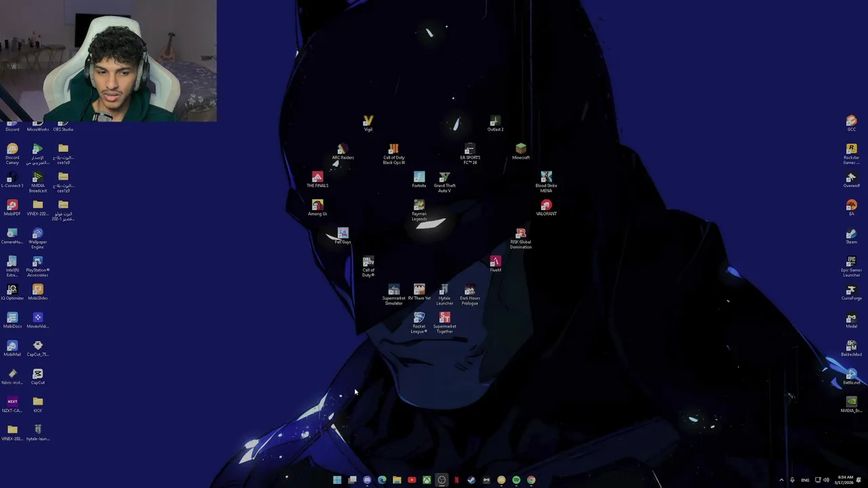Open the Overwolf desktop shortcut
The height and width of the screenshot is (488, 868).
tap(851, 180)
